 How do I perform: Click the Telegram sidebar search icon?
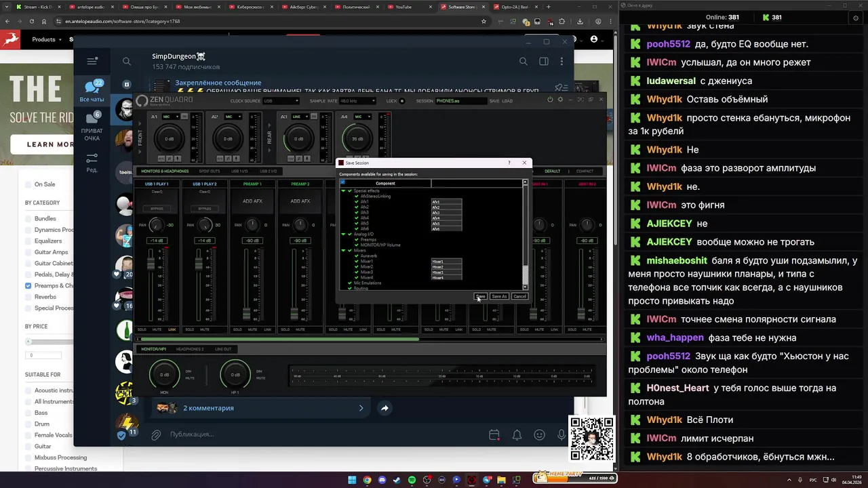coord(126,62)
